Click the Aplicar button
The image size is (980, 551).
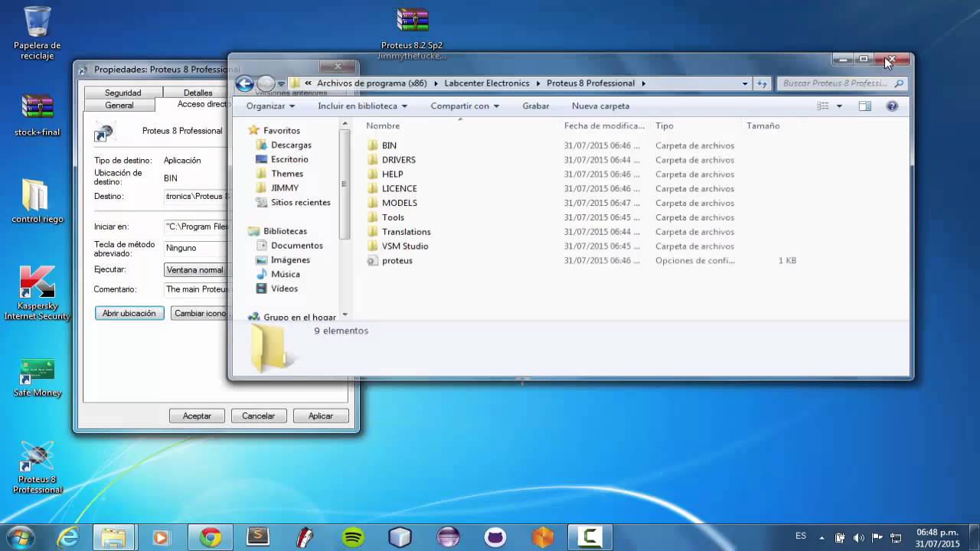(x=321, y=416)
